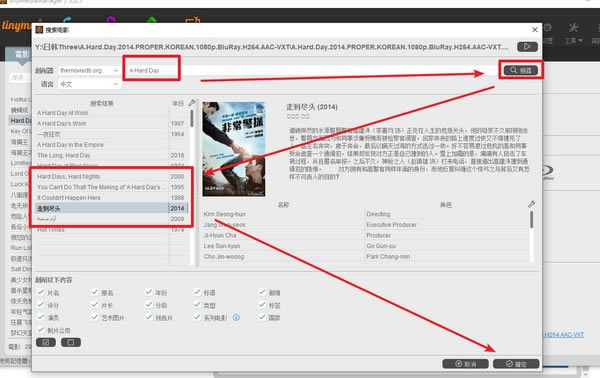Image resolution: width=600 pixels, height=378 pixels.
Task: Expand the tools dropdown arrow in the main toolbar
Action: [x=580, y=41]
